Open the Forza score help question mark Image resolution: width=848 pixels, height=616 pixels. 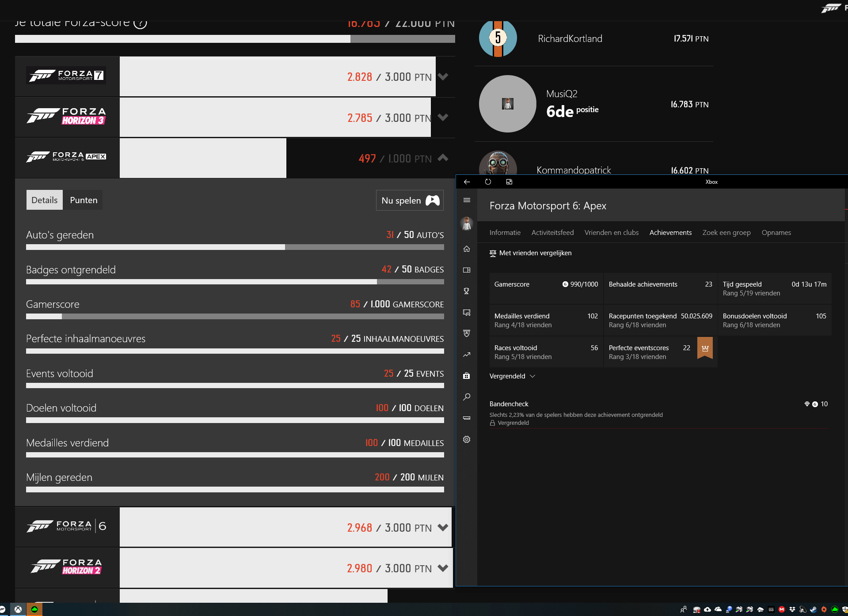tap(140, 23)
